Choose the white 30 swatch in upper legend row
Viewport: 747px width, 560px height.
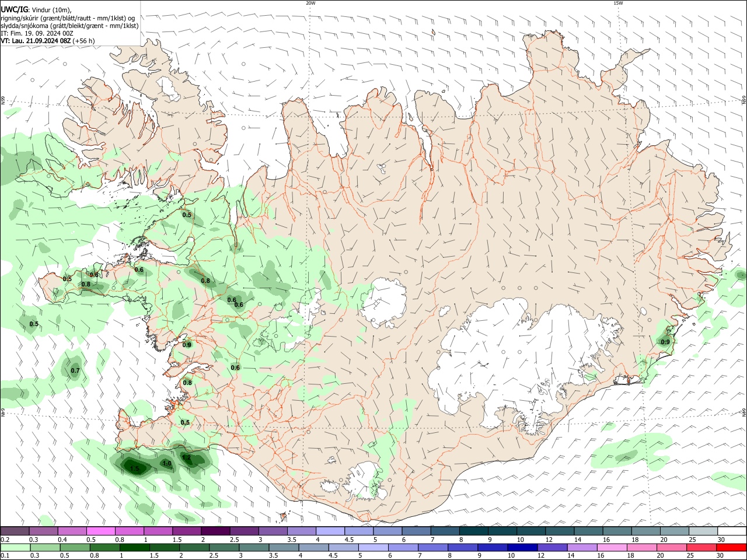coord(732,531)
